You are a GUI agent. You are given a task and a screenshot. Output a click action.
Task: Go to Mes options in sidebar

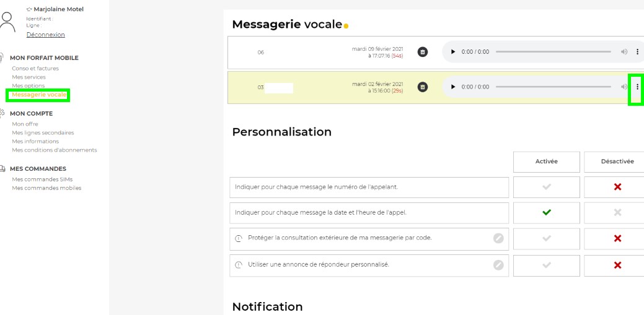coord(29,86)
